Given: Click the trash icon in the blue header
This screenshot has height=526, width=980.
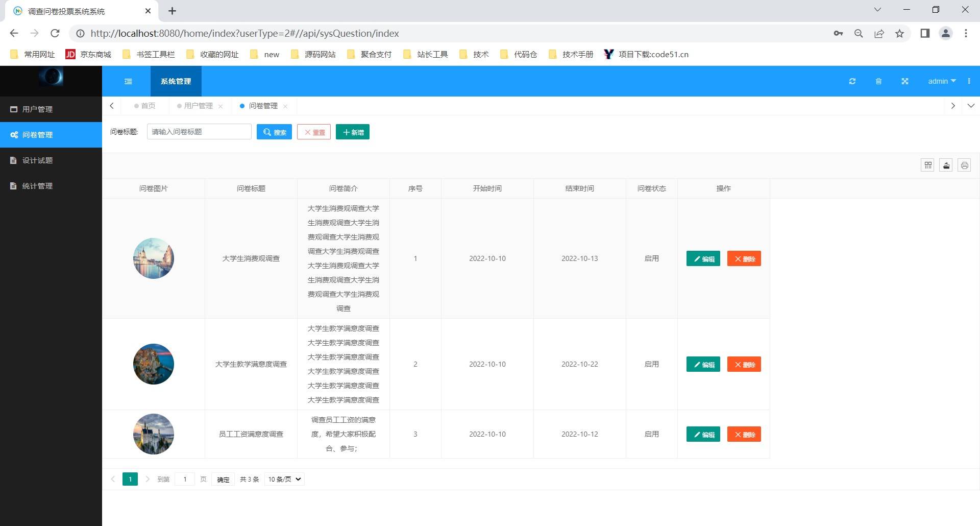Looking at the screenshot, I should tap(878, 81).
